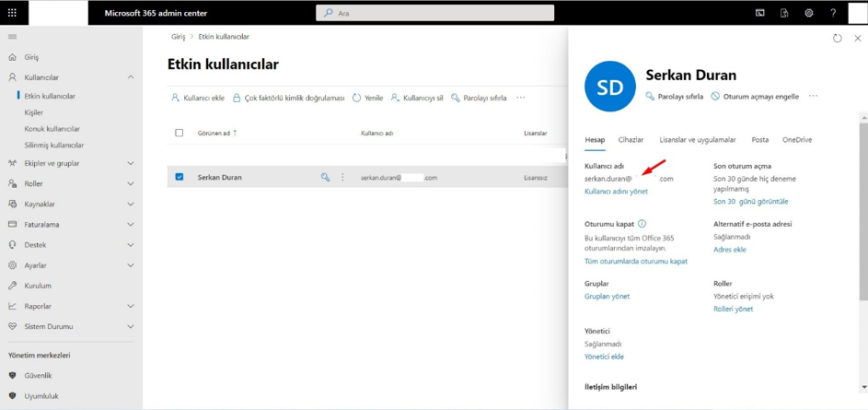Click the Faturalama card icon
The height and width of the screenshot is (410, 868).
13,225
